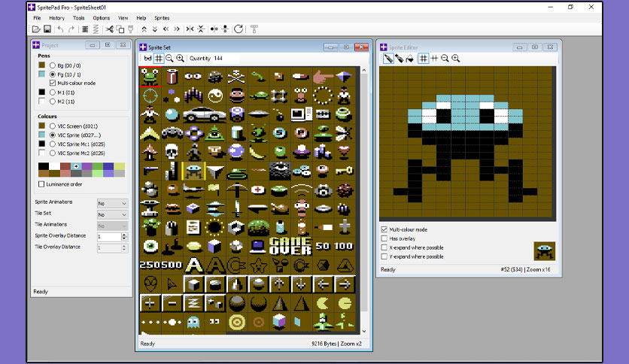The width and height of the screenshot is (629, 364).
Task: Toggle the crosshair guide lines in Sprite Editor
Action: pyautogui.click(x=434, y=59)
